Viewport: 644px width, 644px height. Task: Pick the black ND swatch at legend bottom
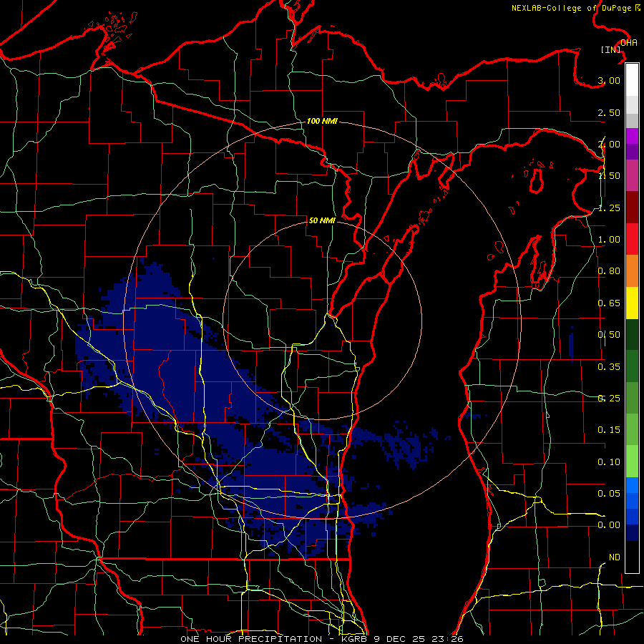tap(632, 557)
